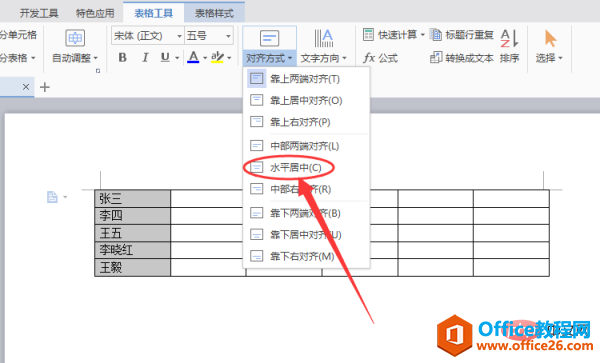Choose 靠上居中对齐(O) alignment

tap(306, 101)
